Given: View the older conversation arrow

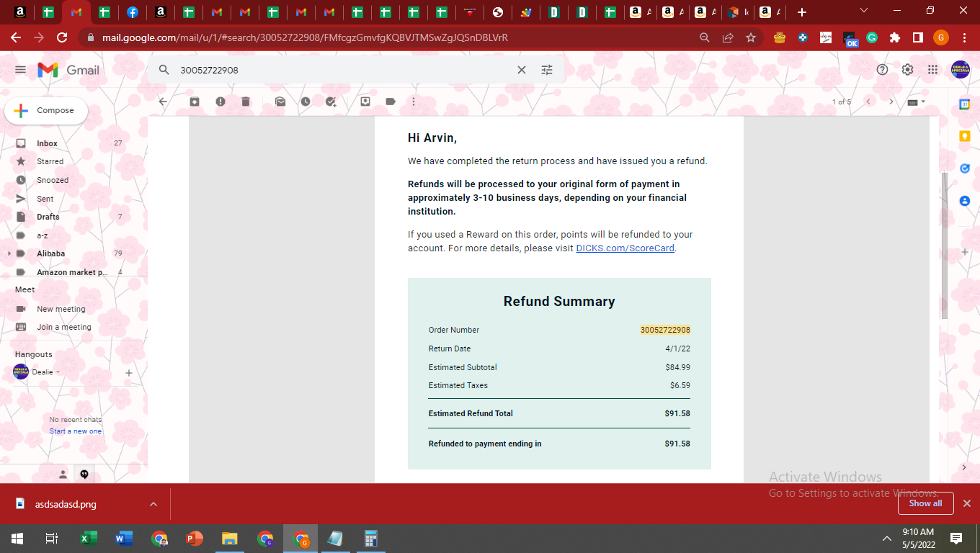Looking at the screenshot, I should pyautogui.click(x=891, y=102).
